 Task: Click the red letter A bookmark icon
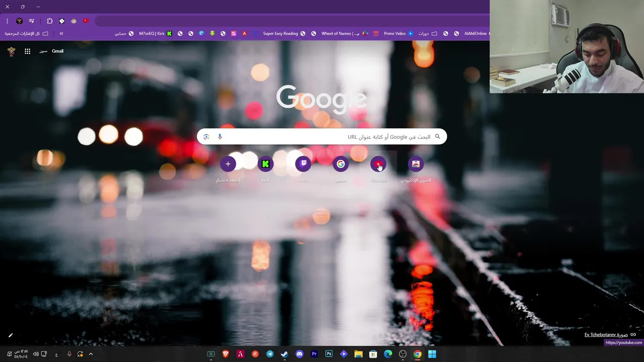point(245,34)
